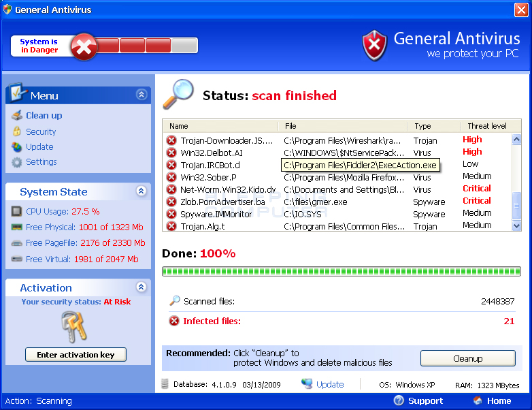
Task: Click the Support question mark icon
Action: [x=399, y=400]
